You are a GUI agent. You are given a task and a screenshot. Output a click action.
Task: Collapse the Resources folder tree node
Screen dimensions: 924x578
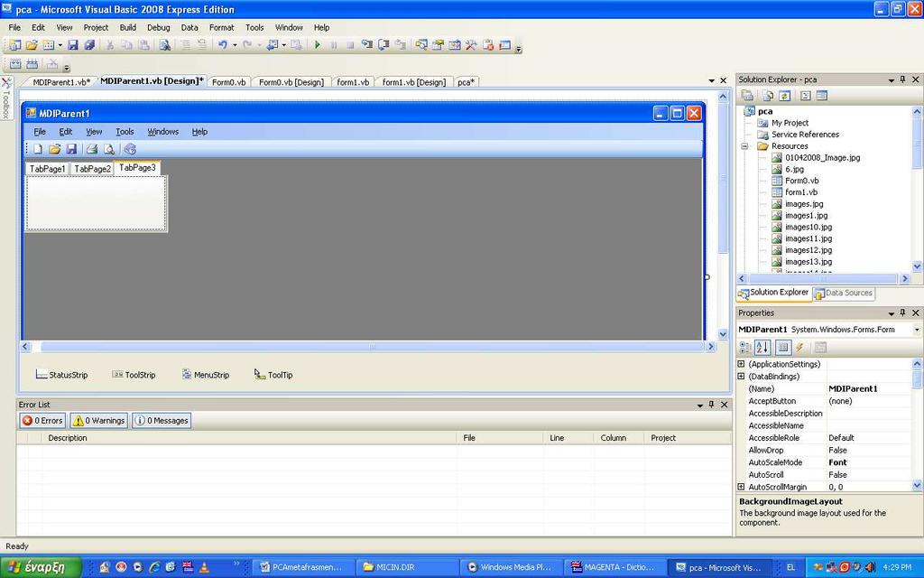[744, 146]
